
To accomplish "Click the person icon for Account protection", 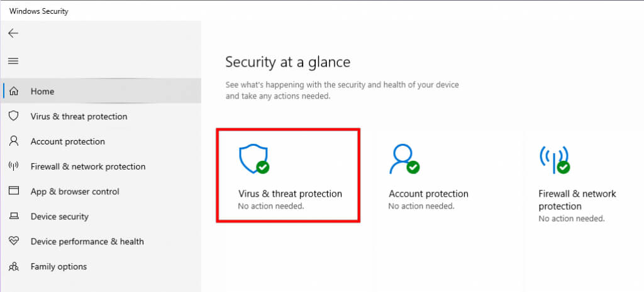I will tap(13, 141).
